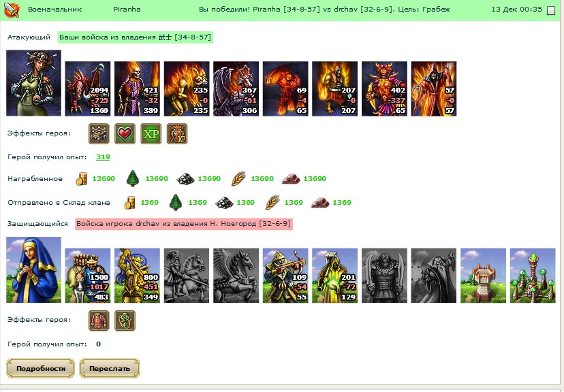Select the attacker unit with 2094 troops
This screenshot has height=392, width=564.
(87, 88)
